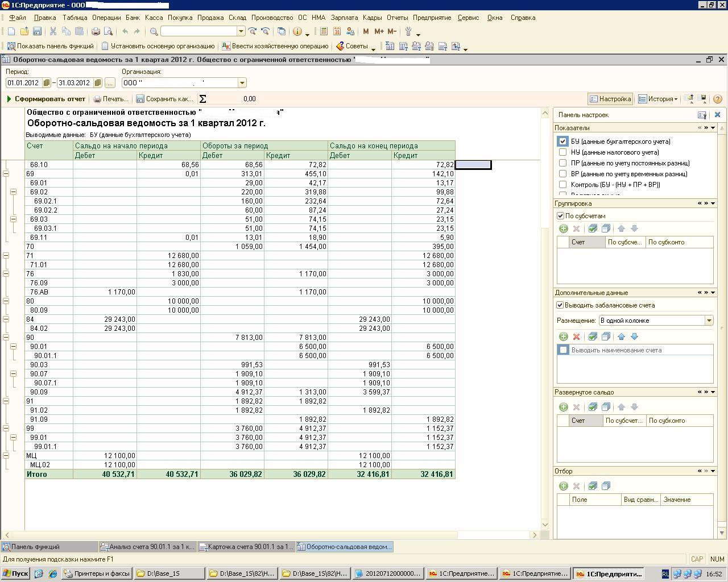Toggle the Выводить забалансовые счета checkbox
The height and width of the screenshot is (582, 728).
coord(560,305)
